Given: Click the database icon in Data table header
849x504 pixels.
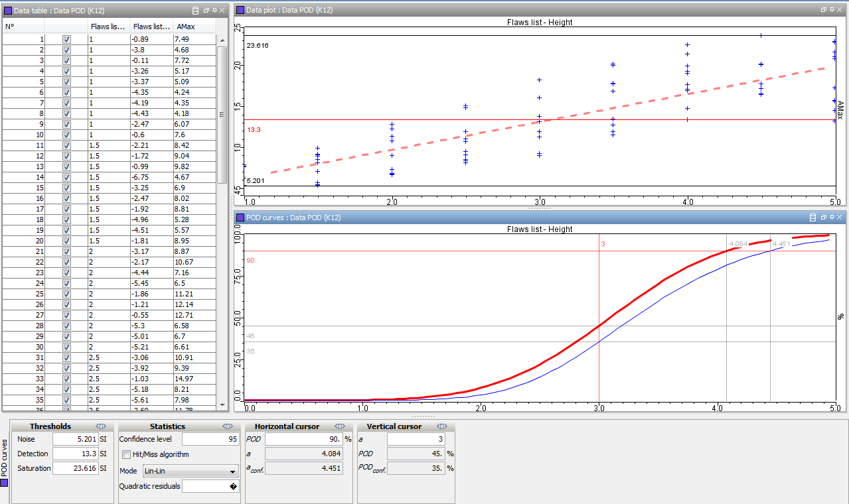Looking at the screenshot, I should pos(195,11).
